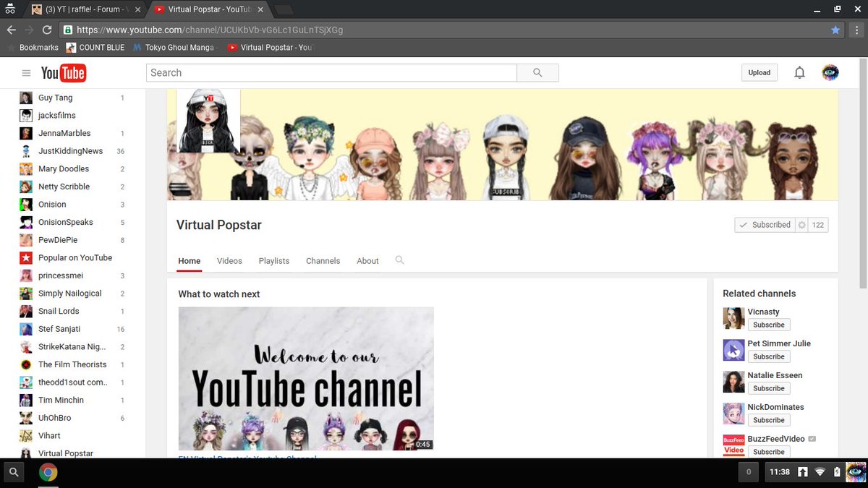Switch to the Home channel tab
This screenshot has height=488, width=868.
pos(190,261)
